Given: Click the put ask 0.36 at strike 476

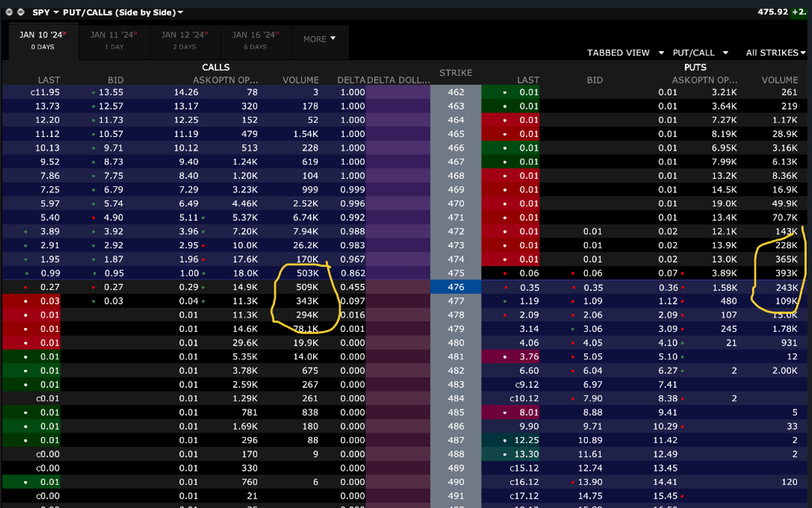Looking at the screenshot, I should (667, 287).
